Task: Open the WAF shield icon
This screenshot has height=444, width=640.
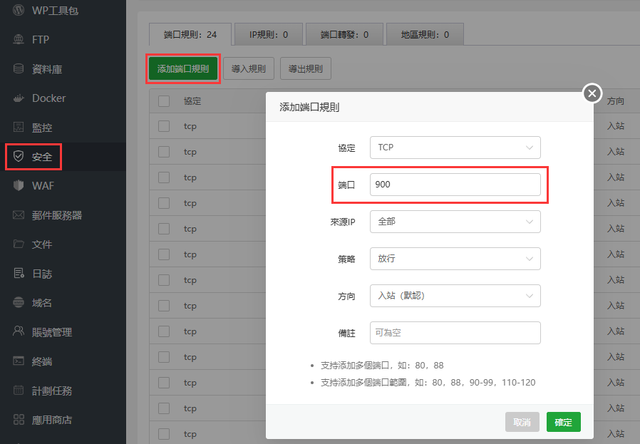Action: click(18, 186)
